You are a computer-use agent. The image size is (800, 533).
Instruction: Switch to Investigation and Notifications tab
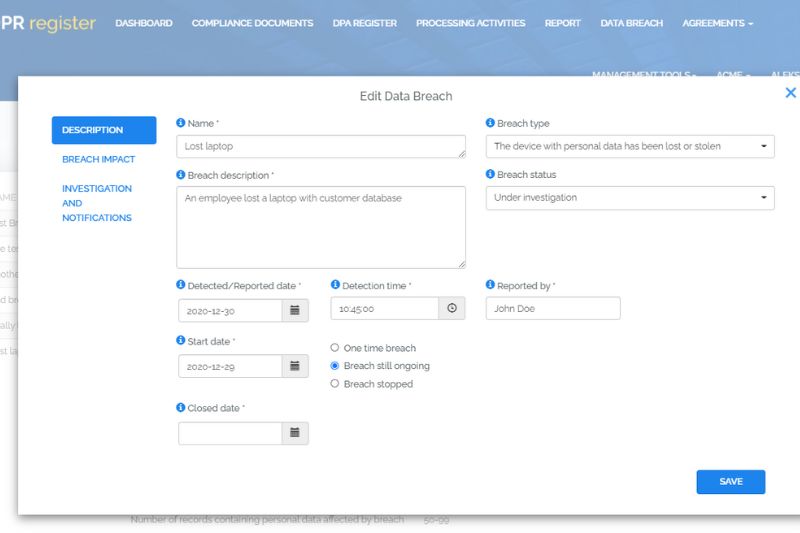97,203
